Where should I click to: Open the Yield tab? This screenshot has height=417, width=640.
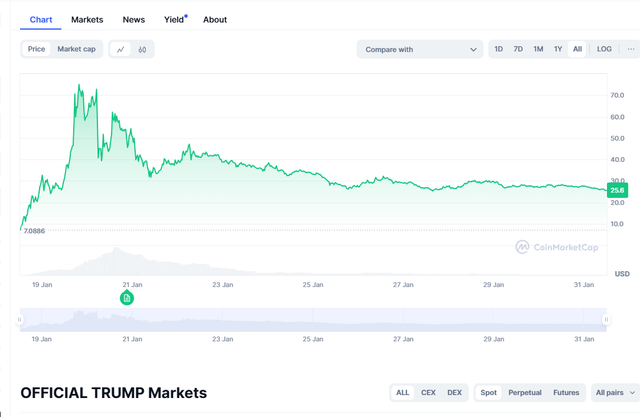174,20
